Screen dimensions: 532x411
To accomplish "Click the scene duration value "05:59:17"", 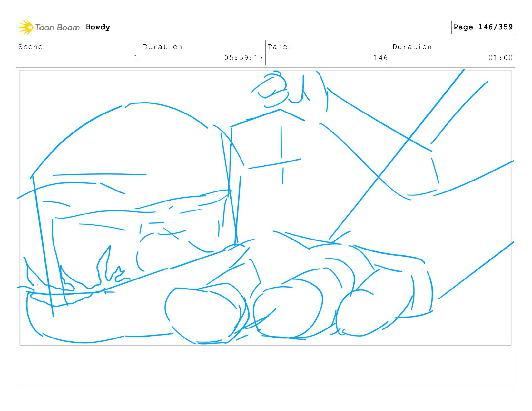I will click(x=244, y=58).
